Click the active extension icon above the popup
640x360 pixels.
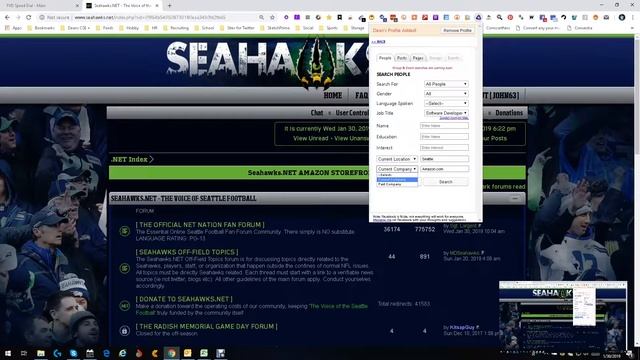tap(478, 17)
